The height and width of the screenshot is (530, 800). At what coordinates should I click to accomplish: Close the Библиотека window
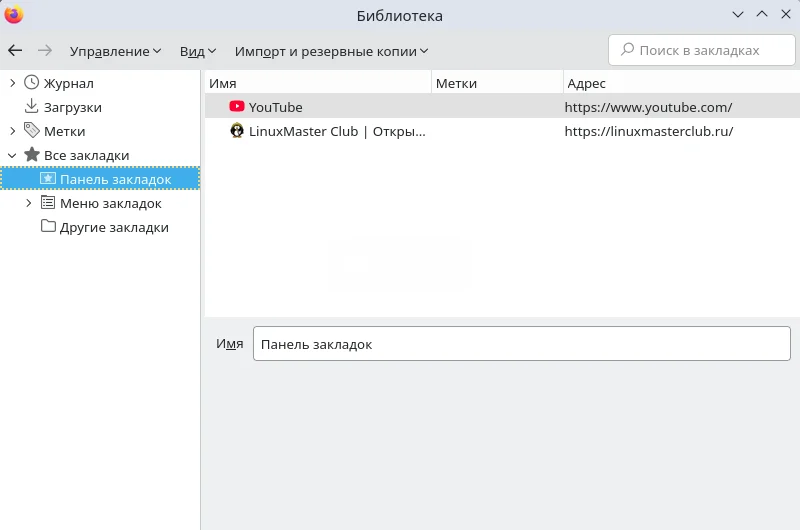pos(786,14)
